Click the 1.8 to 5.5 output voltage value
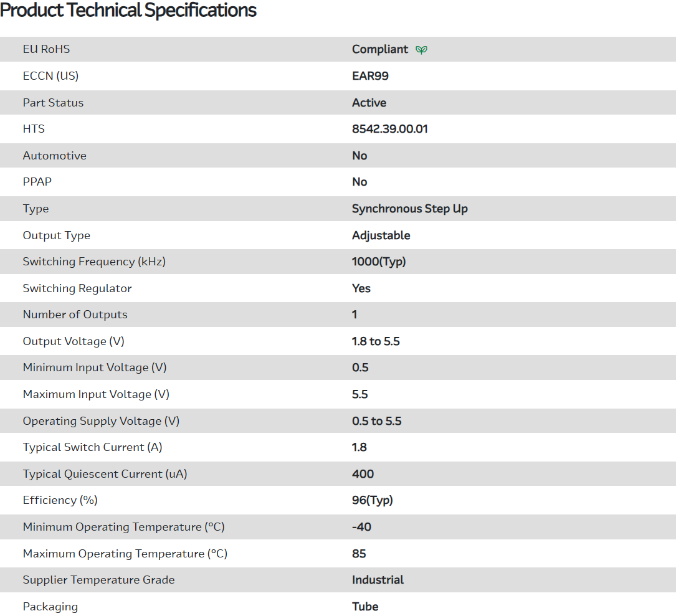The image size is (676, 616). point(376,341)
